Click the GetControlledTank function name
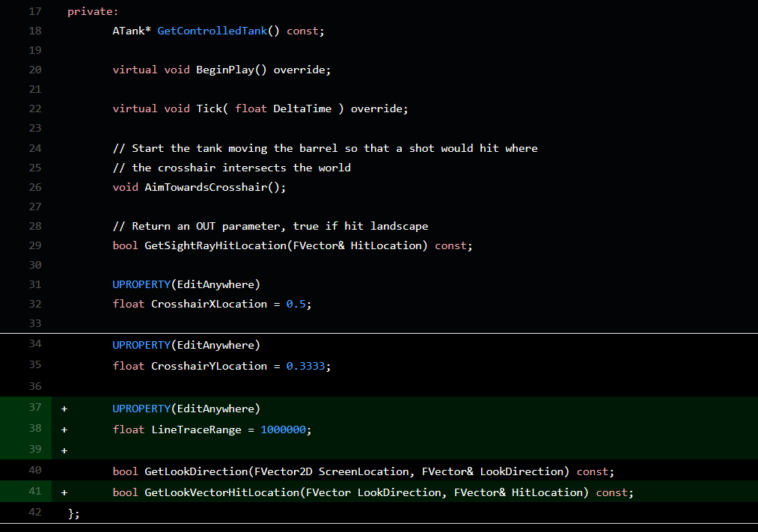This screenshot has width=758, height=532. coord(212,31)
